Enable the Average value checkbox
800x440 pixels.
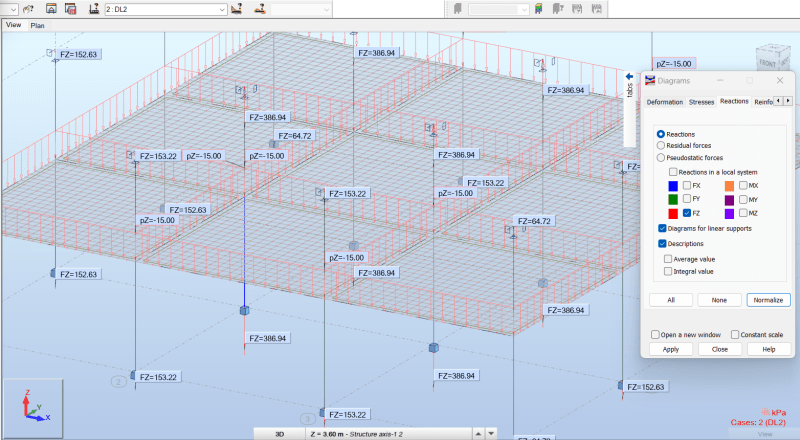coord(668,259)
